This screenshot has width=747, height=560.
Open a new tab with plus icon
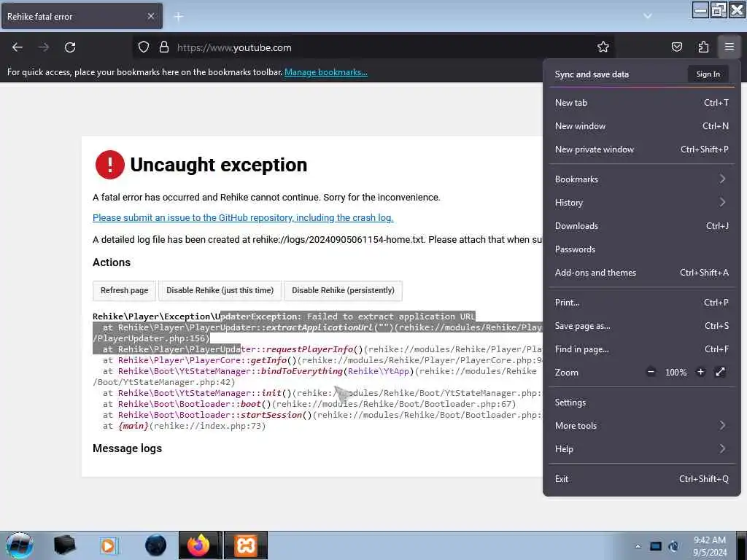179,17
